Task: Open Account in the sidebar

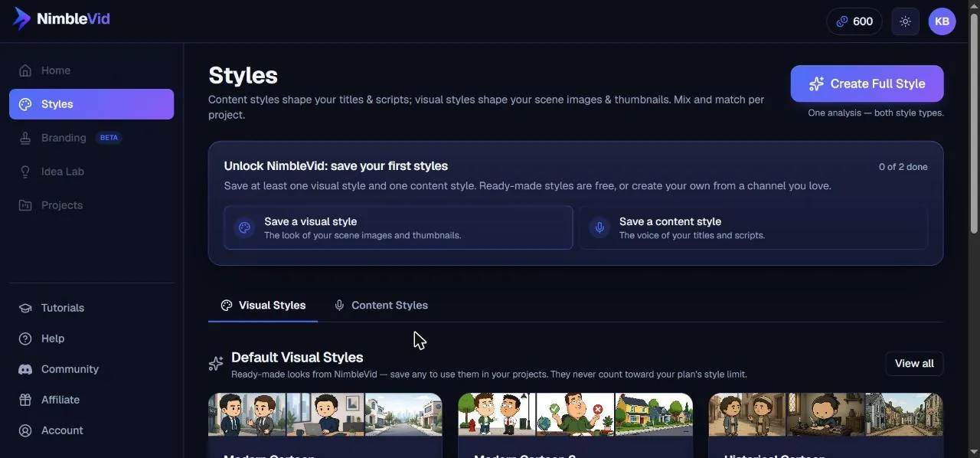Action: point(92,430)
